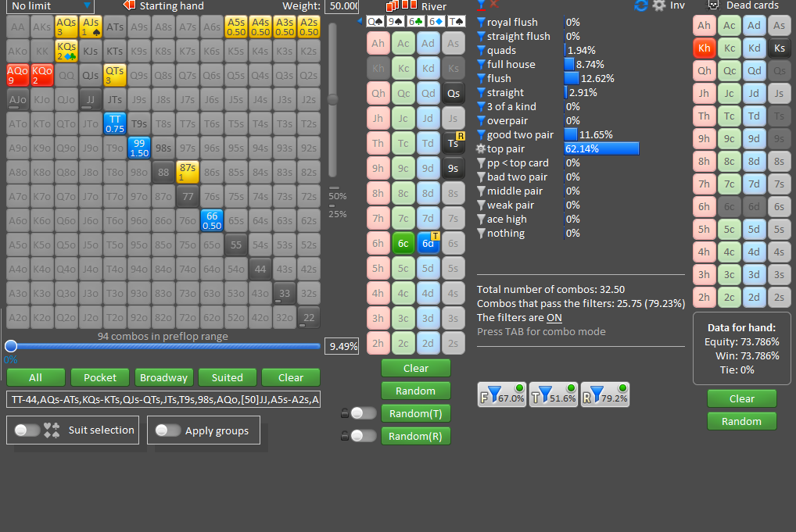Select the Pocket preset range
This screenshot has height=532, width=796.
[x=100, y=377]
